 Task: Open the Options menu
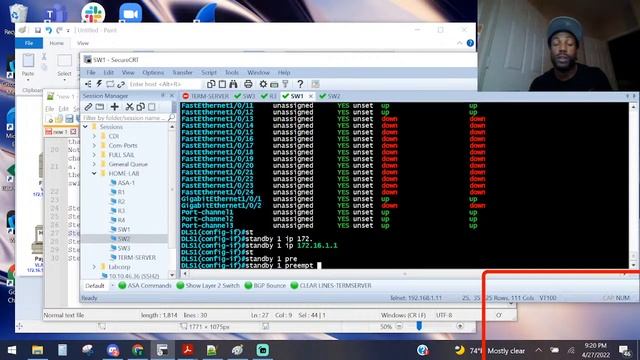coord(153,73)
